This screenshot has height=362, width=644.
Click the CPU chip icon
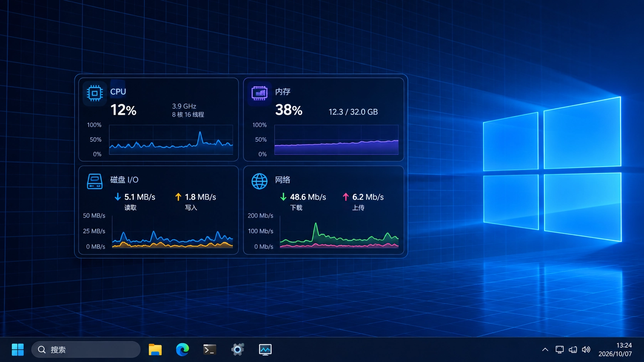coord(95,93)
